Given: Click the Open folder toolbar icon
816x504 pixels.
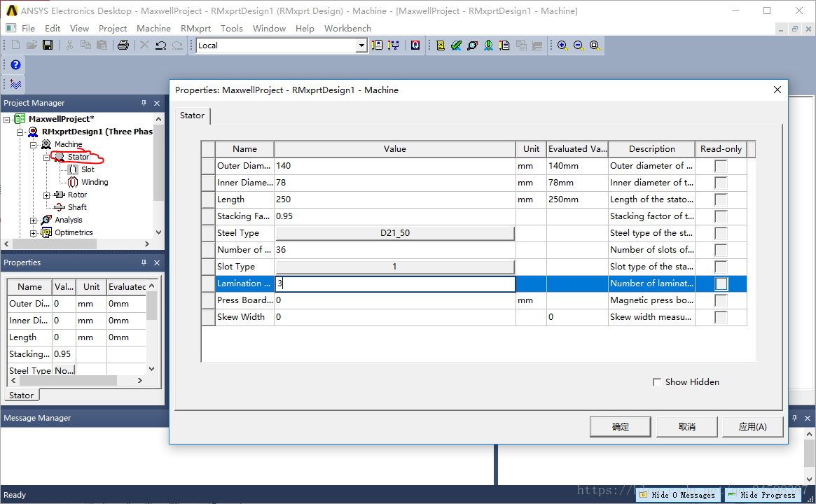Looking at the screenshot, I should click(32, 45).
